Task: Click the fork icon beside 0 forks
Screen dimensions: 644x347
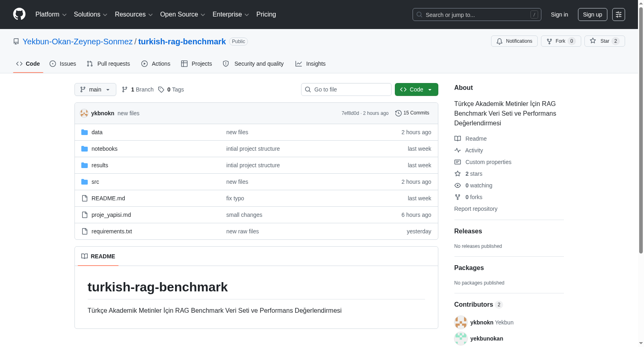Action: (458, 197)
